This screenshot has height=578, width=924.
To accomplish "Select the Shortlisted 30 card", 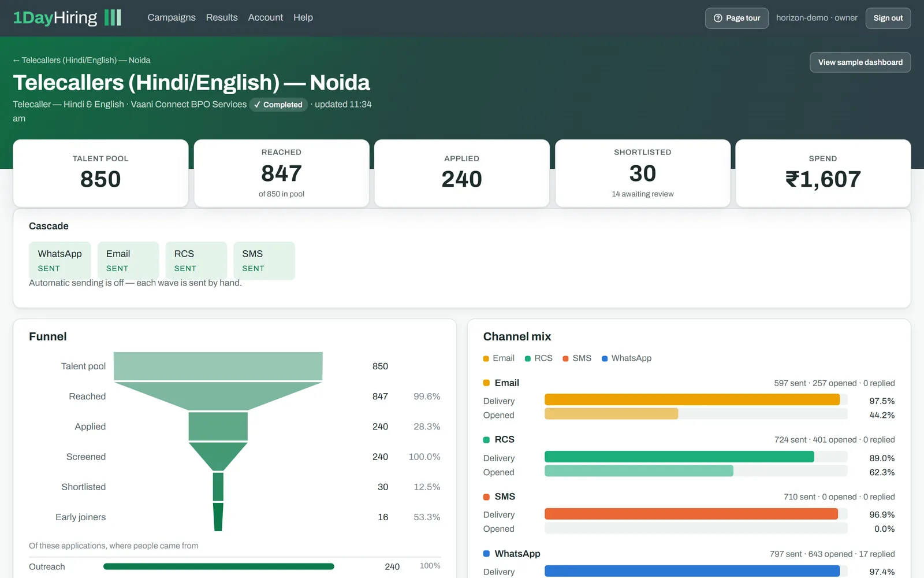I will pos(643,173).
